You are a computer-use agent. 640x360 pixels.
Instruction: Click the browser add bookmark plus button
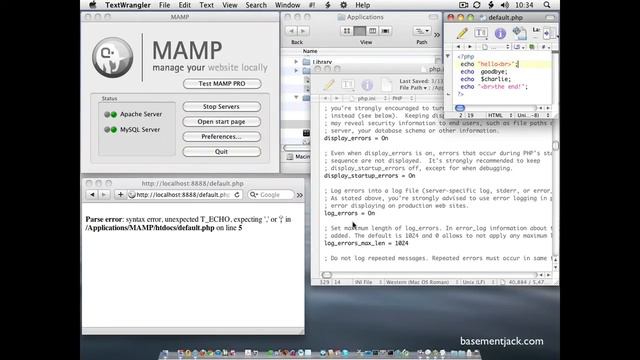(x=120, y=195)
